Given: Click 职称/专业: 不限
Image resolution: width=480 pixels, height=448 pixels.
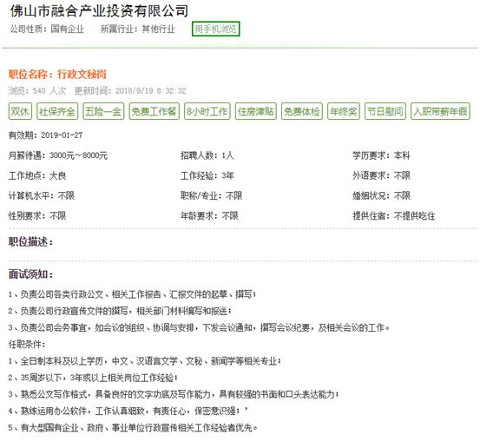Looking at the screenshot, I should click(211, 195).
